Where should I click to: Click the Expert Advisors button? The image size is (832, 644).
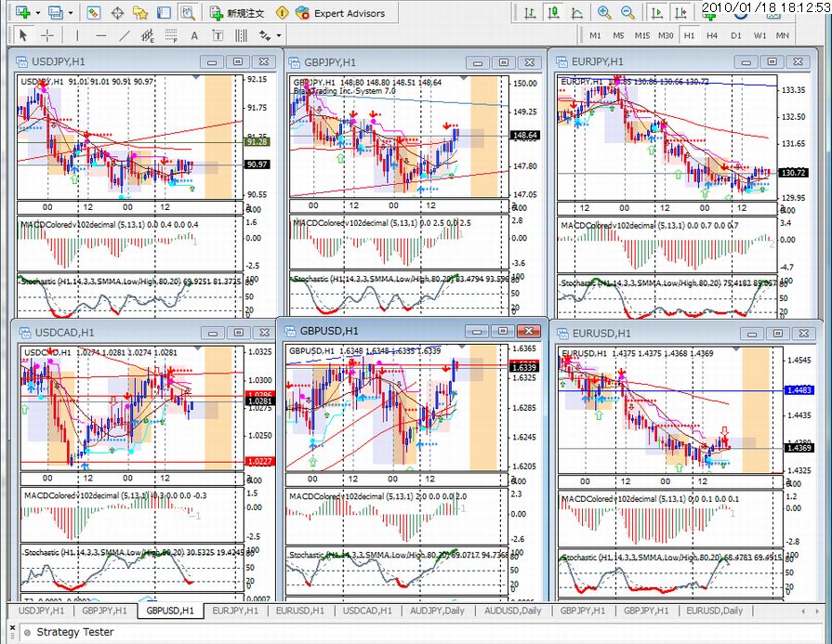pyautogui.click(x=340, y=13)
